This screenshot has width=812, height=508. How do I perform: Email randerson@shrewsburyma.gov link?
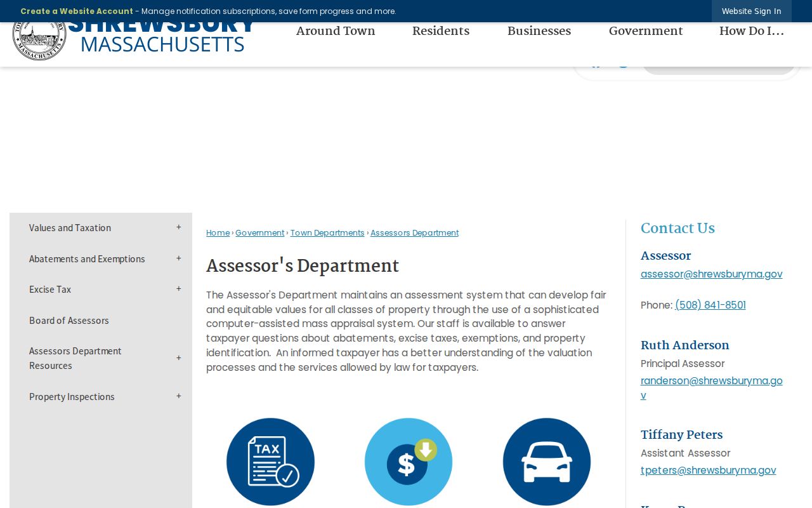(711, 388)
